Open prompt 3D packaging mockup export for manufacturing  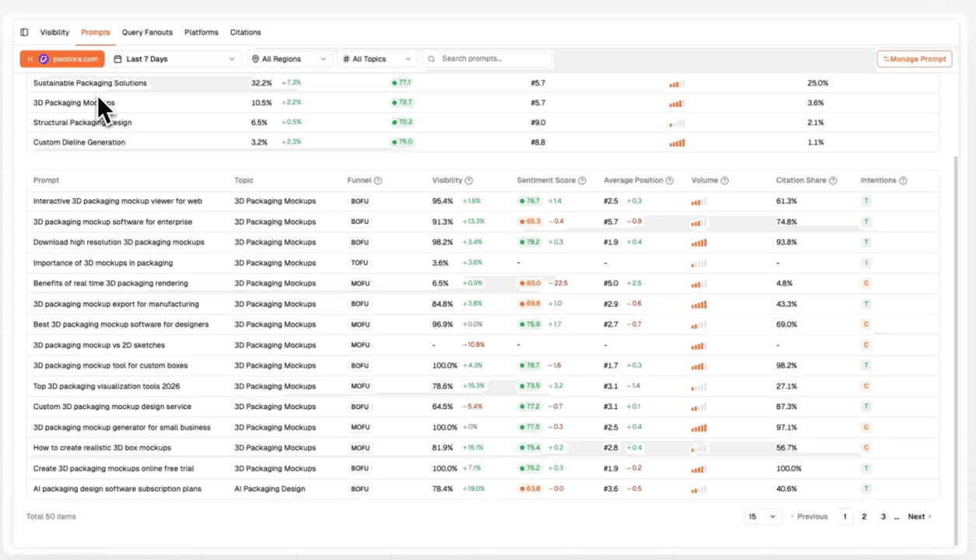pos(116,304)
